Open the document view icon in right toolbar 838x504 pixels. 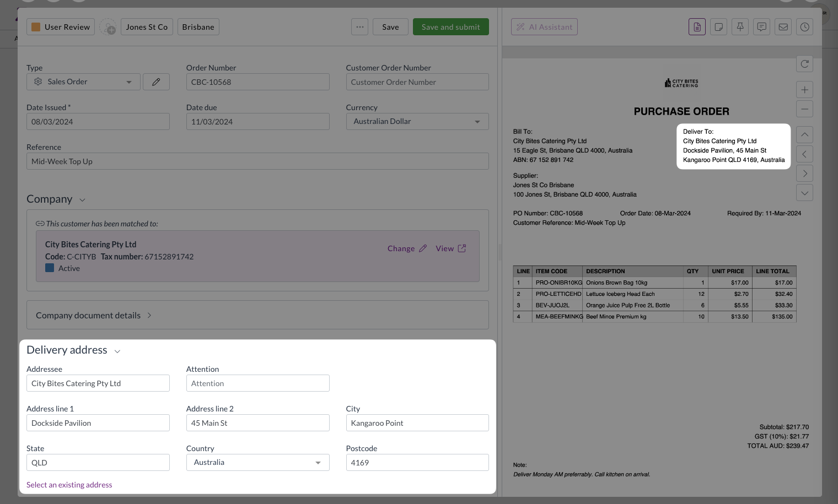point(697,27)
